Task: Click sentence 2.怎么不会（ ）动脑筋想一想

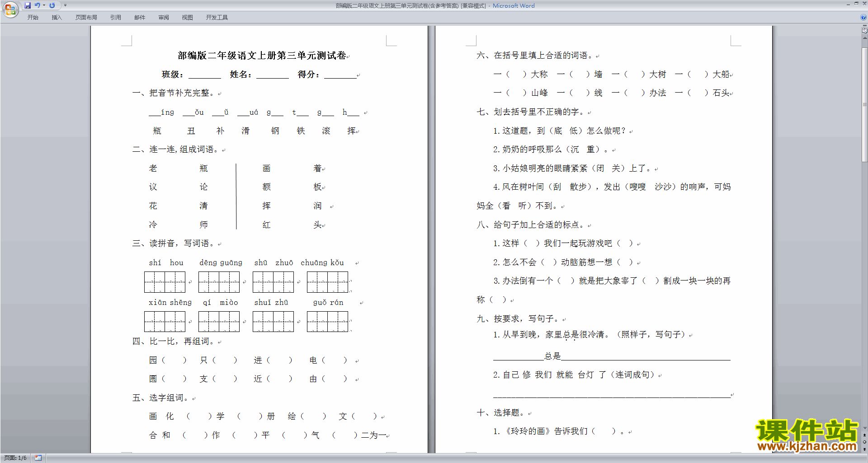Action: tap(564, 262)
